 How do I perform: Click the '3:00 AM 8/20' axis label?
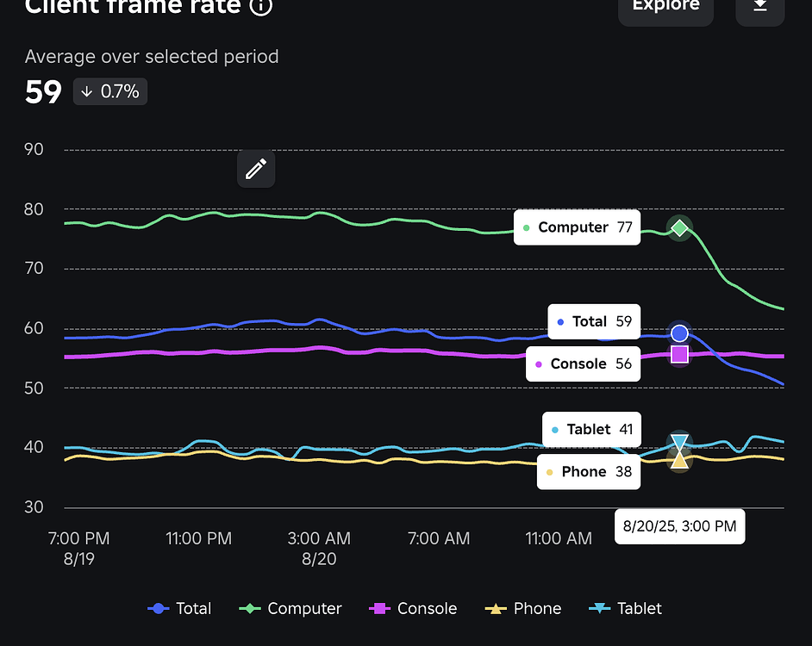click(319, 549)
